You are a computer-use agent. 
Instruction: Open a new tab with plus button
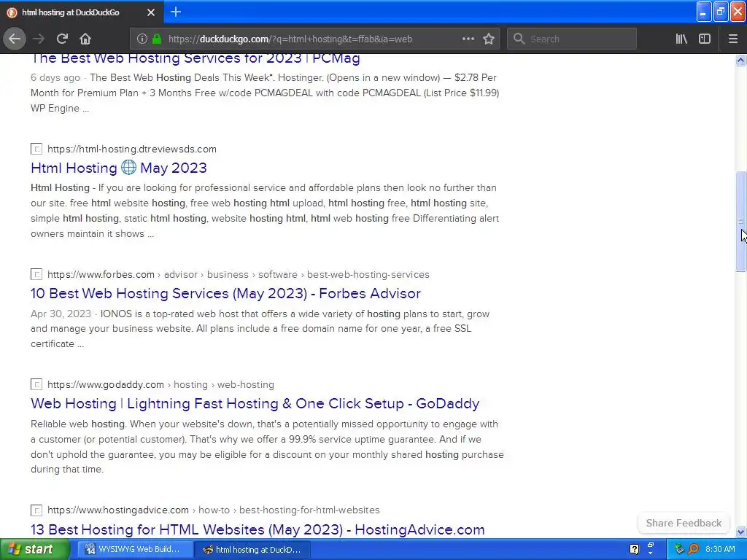[176, 12]
